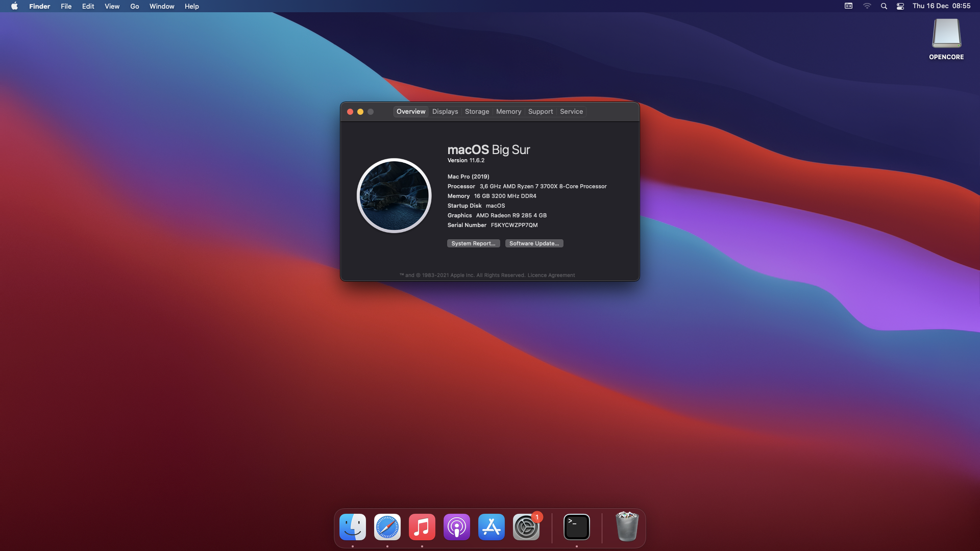Open the Apple menu
980x551 pixels.
pyautogui.click(x=14, y=6)
